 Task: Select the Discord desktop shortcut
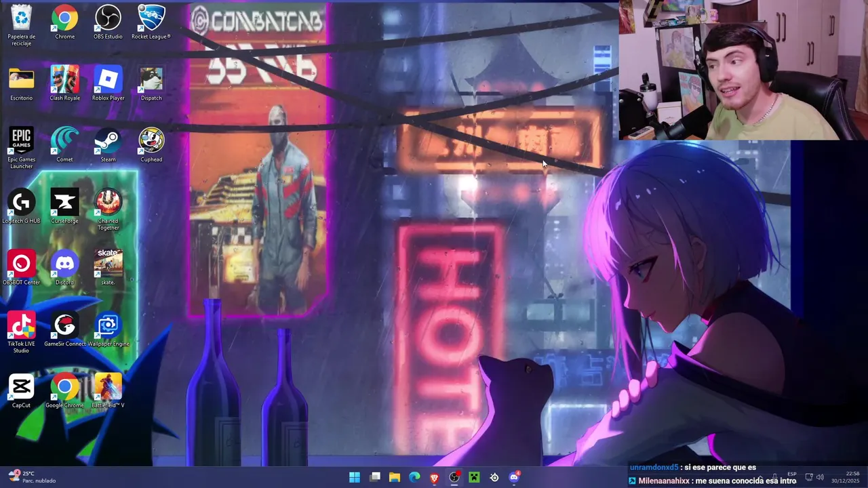(x=64, y=268)
